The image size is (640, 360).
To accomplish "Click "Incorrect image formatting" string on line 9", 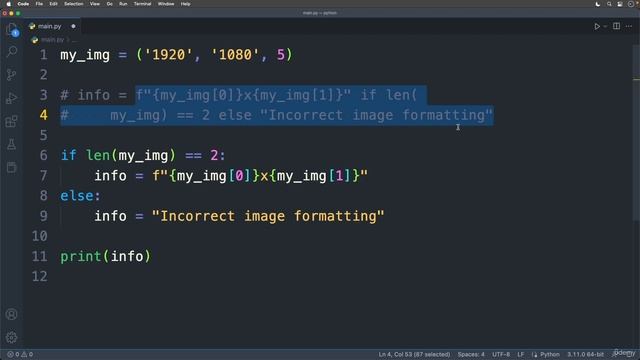I will pyautogui.click(x=268, y=216).
